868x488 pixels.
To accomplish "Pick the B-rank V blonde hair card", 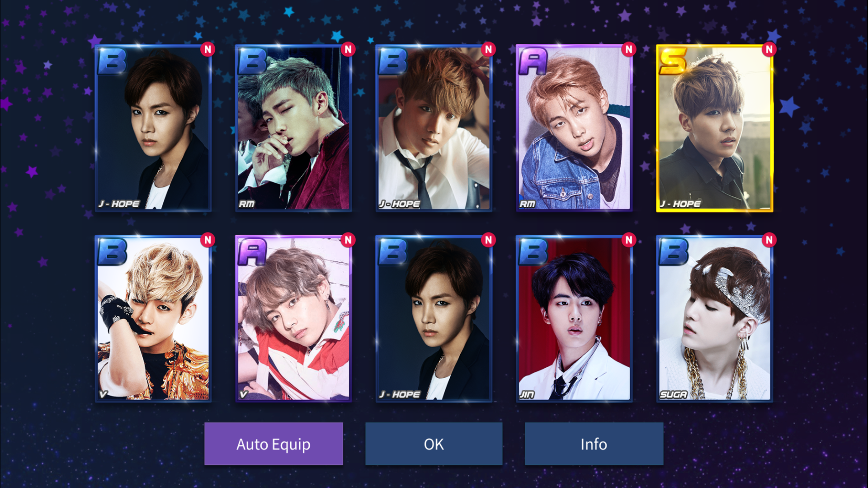I will click(x=153, y=319).
